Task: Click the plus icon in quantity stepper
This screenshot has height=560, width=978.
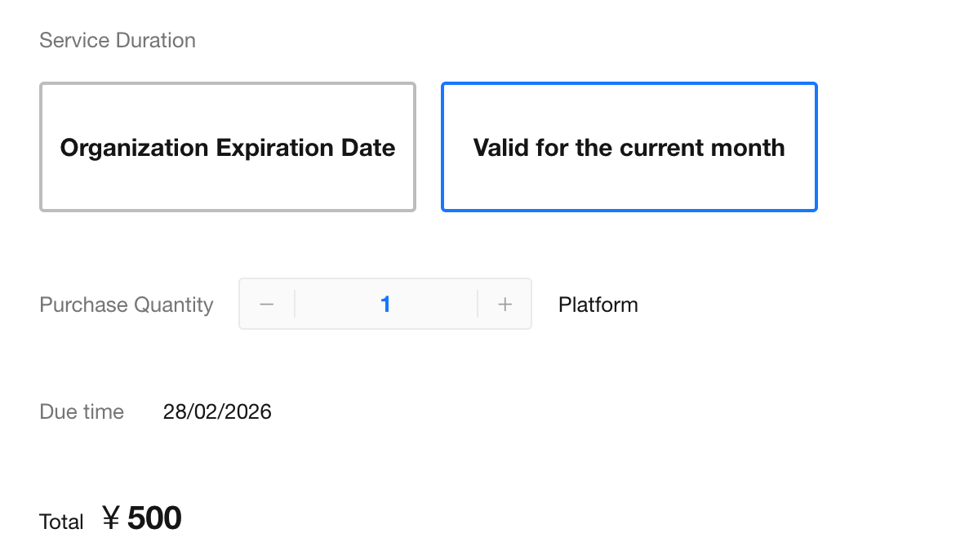Action: [505, 304]
